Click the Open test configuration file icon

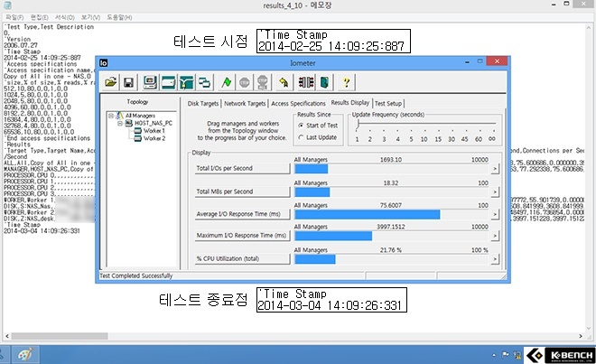(110, 82)
